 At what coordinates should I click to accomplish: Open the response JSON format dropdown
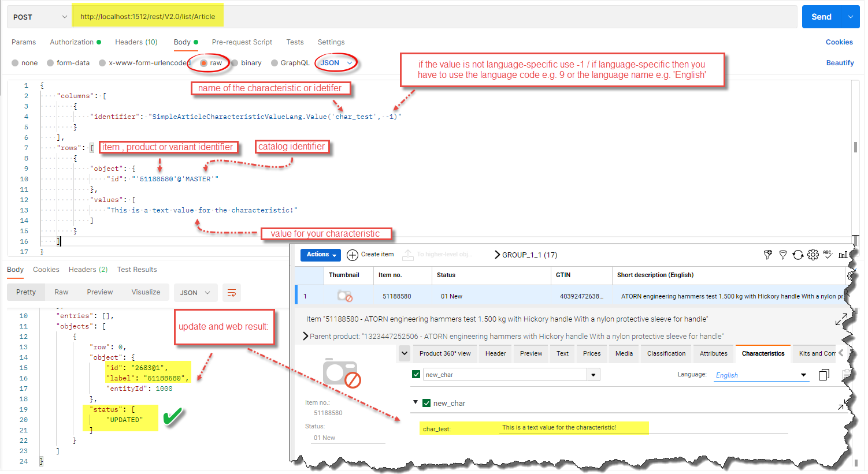(195, 293)
